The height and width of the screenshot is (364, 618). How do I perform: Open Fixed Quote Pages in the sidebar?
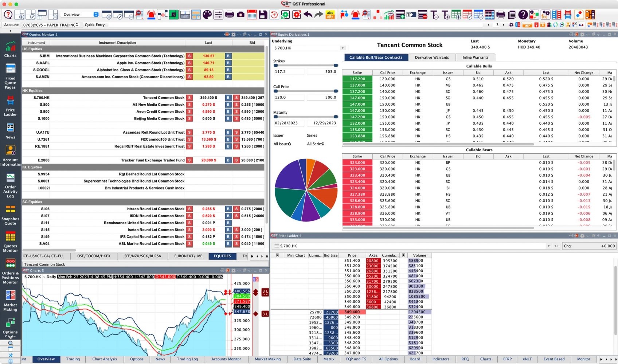(x=10, y=77)
